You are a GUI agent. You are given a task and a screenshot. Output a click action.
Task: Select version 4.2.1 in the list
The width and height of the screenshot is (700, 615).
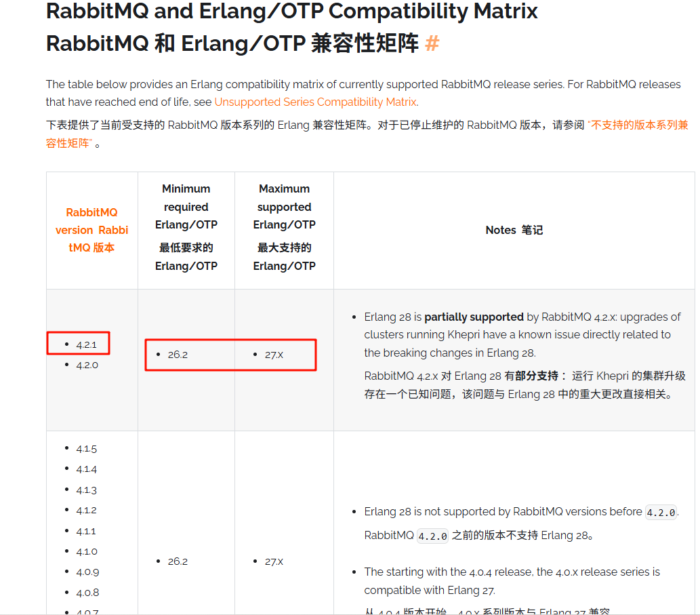[86, 344]
